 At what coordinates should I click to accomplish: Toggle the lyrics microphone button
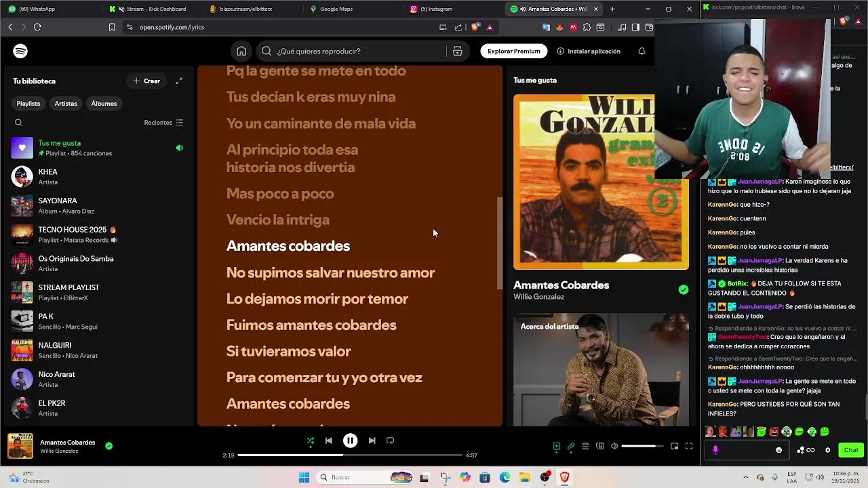tap(571, 446)
